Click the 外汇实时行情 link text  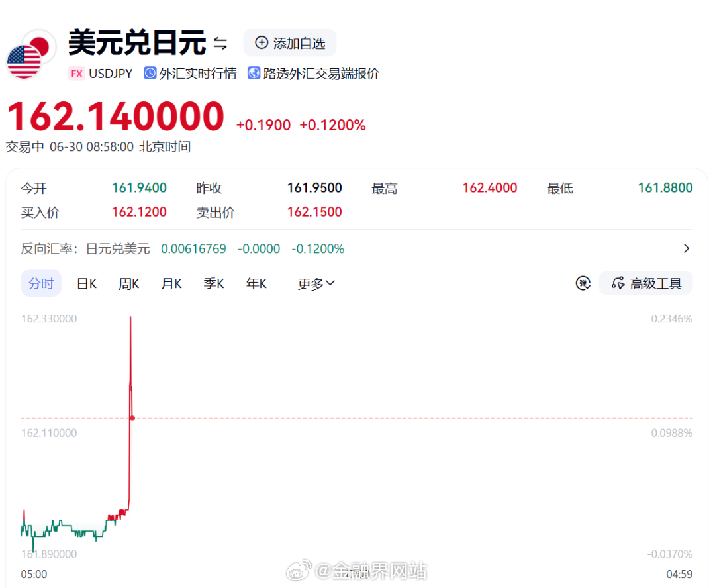tap(198, 73)
